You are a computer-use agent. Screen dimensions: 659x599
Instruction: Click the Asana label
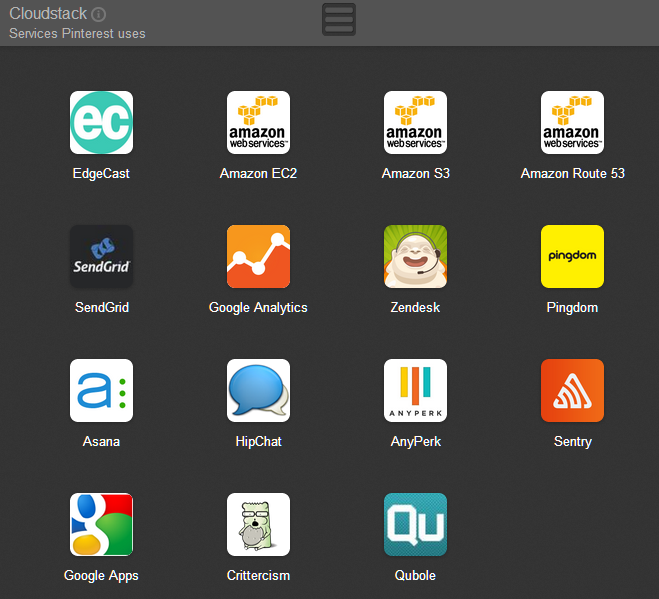coord(101,442)
